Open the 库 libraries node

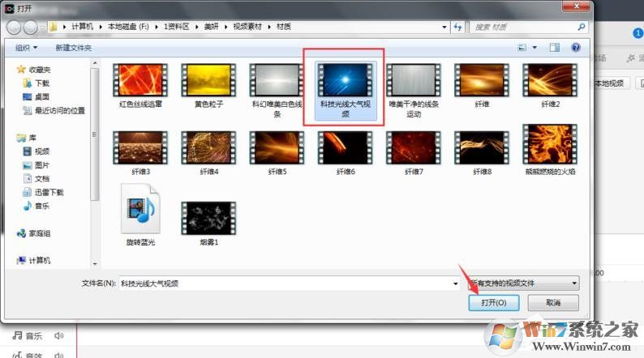[27, 138]
